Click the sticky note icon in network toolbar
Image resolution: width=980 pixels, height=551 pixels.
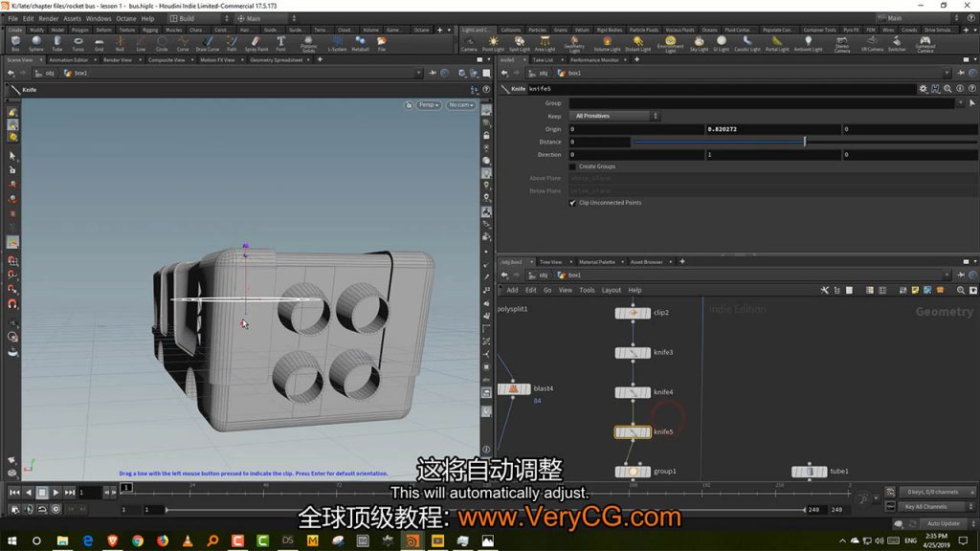915,290
